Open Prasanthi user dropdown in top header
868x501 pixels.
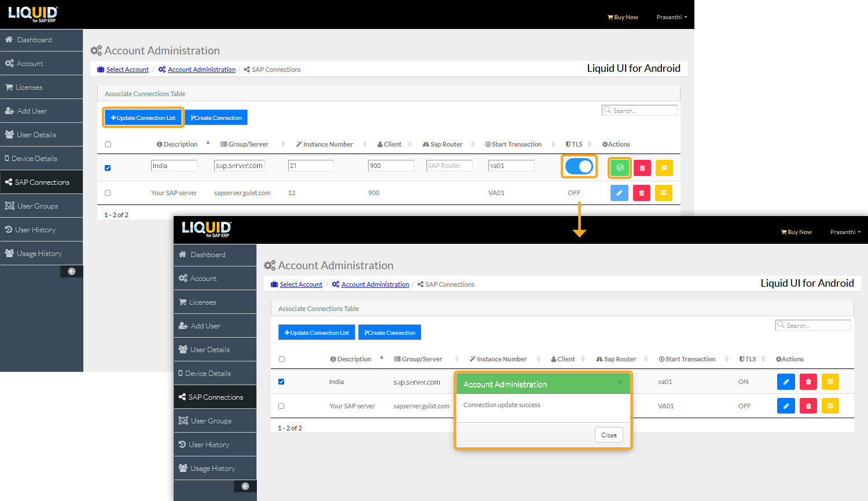tap(671, 17)
